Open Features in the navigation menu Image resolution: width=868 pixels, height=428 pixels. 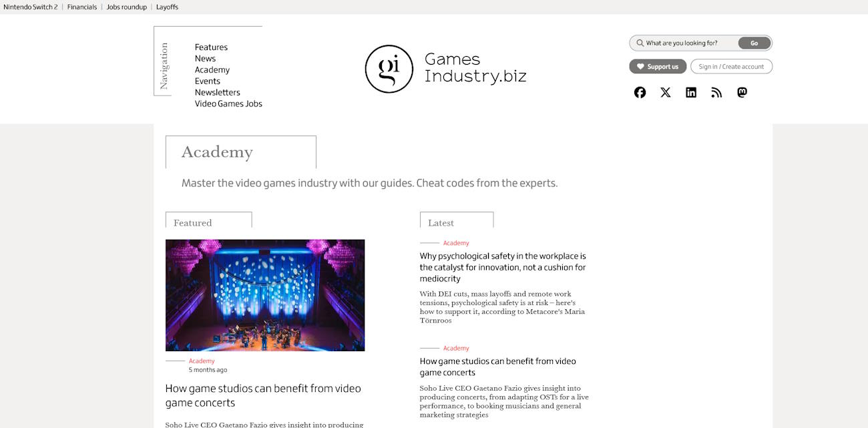[x=211, y=47]
